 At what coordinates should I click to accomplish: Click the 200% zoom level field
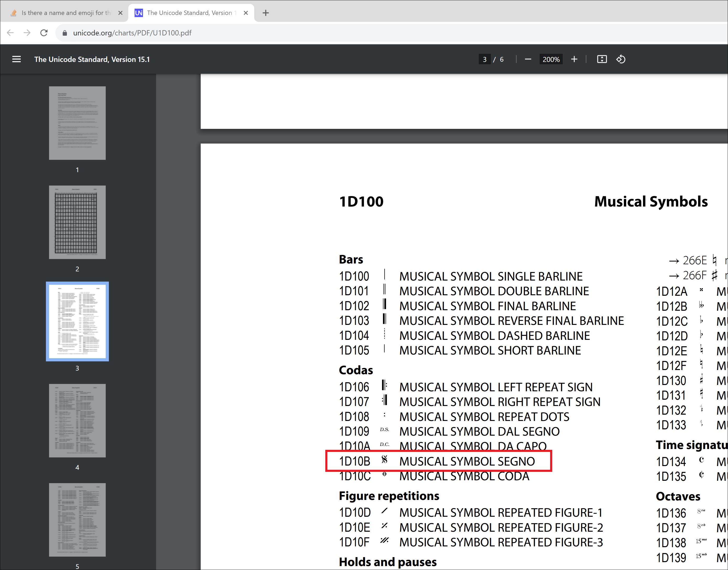click(x=551, y=59)
